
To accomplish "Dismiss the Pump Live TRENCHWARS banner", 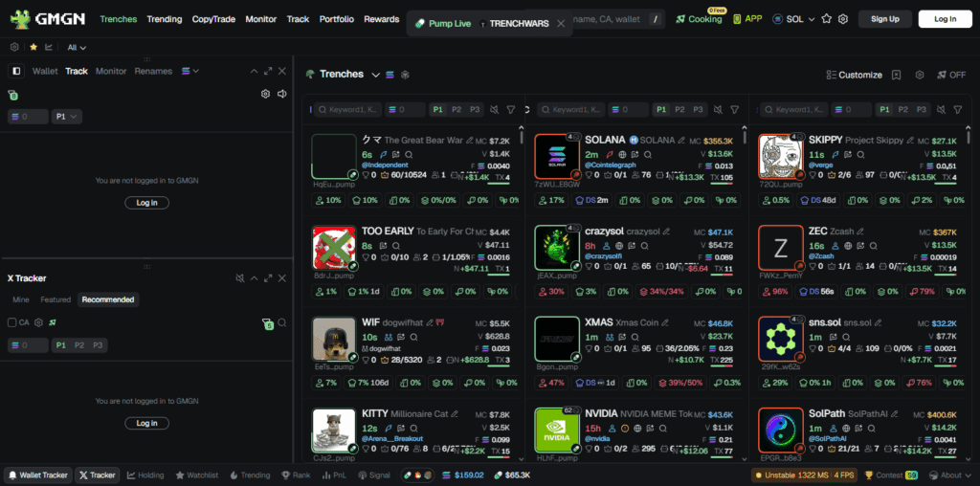I will click(561, 24).
